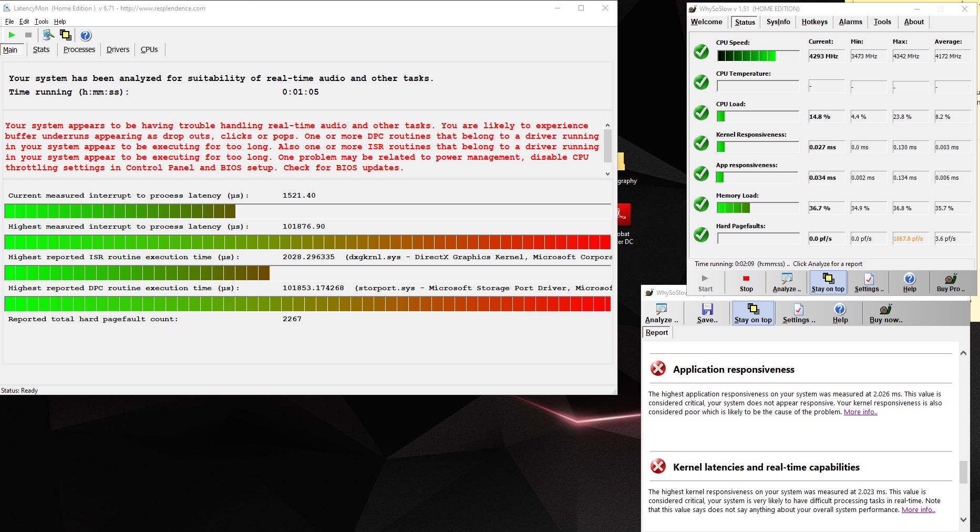Open Settings in the report window toolbar

tap(799, 313)
